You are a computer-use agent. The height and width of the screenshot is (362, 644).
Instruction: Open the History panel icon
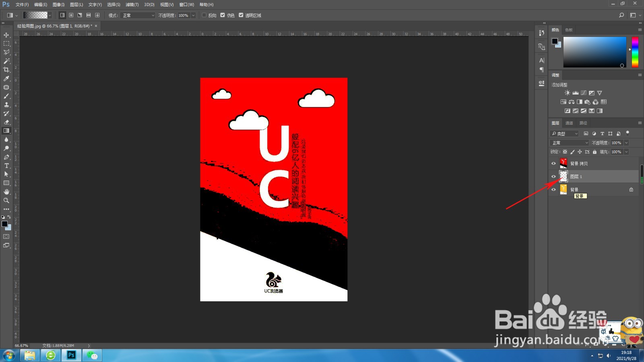click(x=542, y=33)
